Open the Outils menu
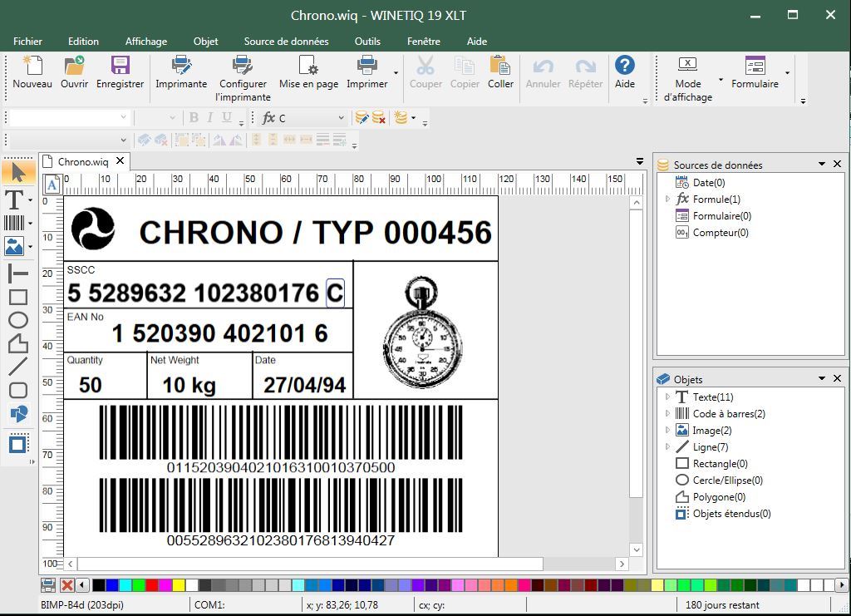The image size is (851, 616). pos(367,42)
